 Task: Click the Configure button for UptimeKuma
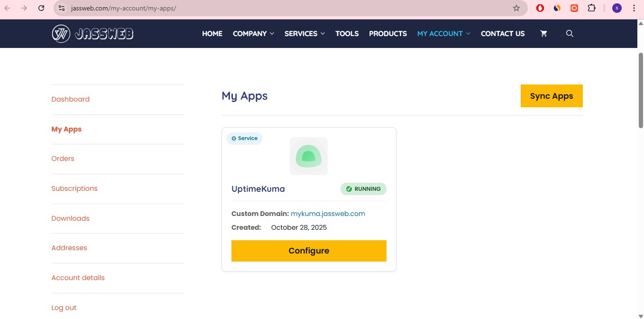[309, 251]
